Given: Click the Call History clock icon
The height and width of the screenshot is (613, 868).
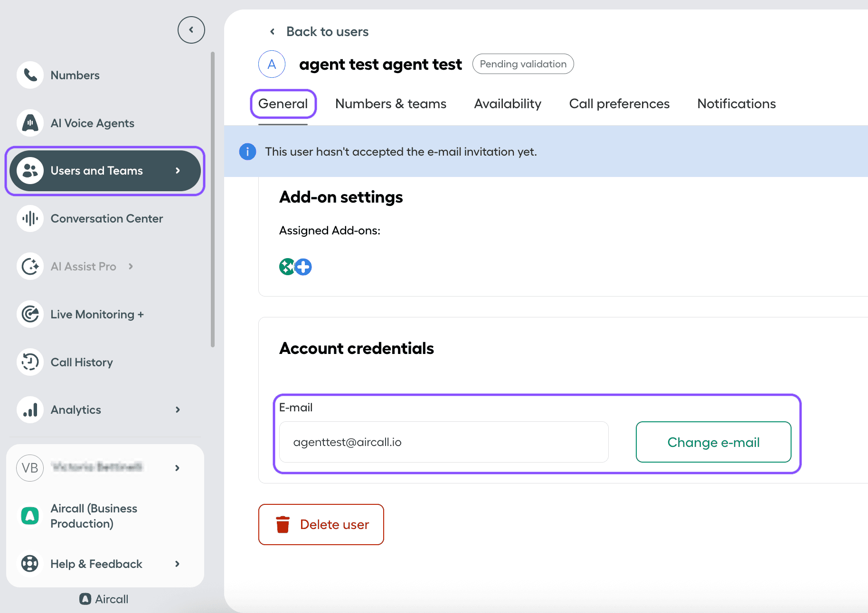Looking at the screenshot, I should pyautogui.click(x=29, y=362).
